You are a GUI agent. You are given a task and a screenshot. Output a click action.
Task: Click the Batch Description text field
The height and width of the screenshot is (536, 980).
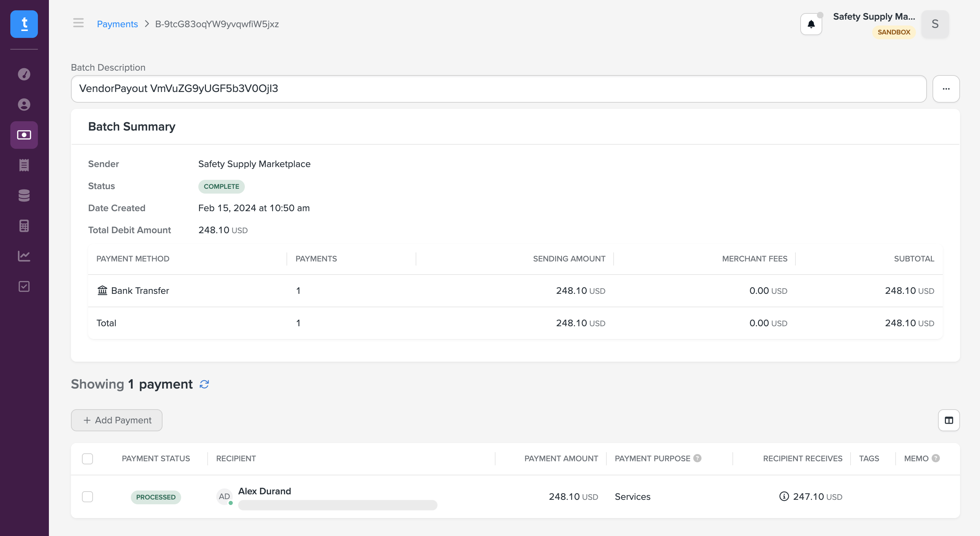pos(498,89)
